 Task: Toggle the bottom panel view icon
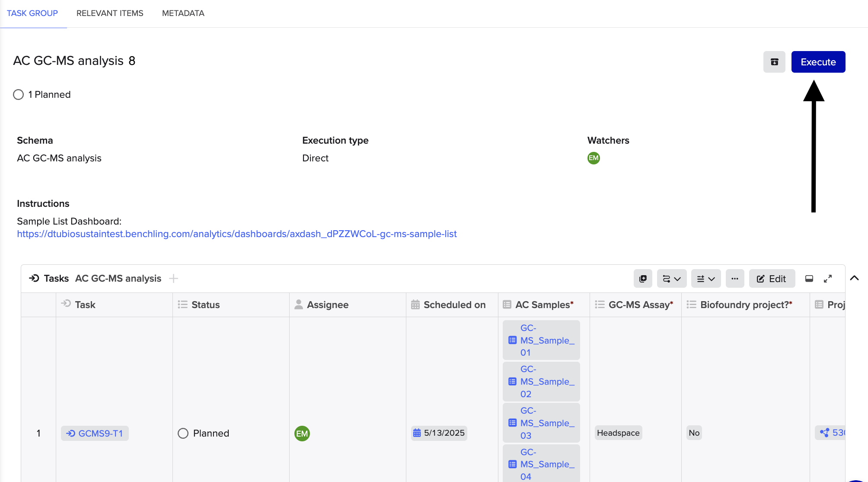pyautogui.click(x=809, y=279)
